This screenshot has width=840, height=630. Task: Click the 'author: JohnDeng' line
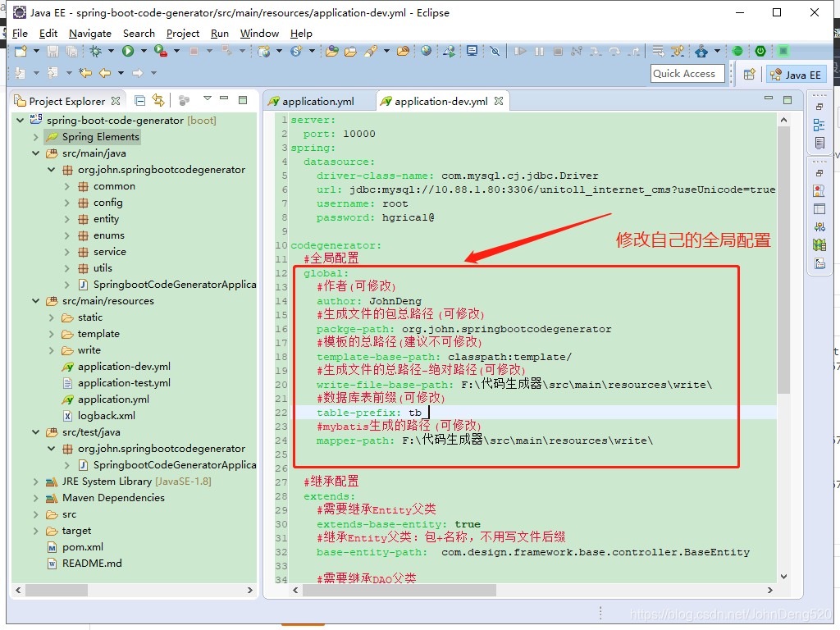click(368, 301)
